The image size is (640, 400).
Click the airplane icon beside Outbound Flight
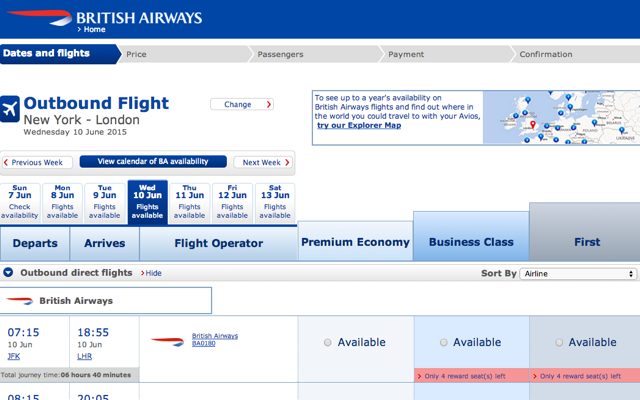(9, 109)
